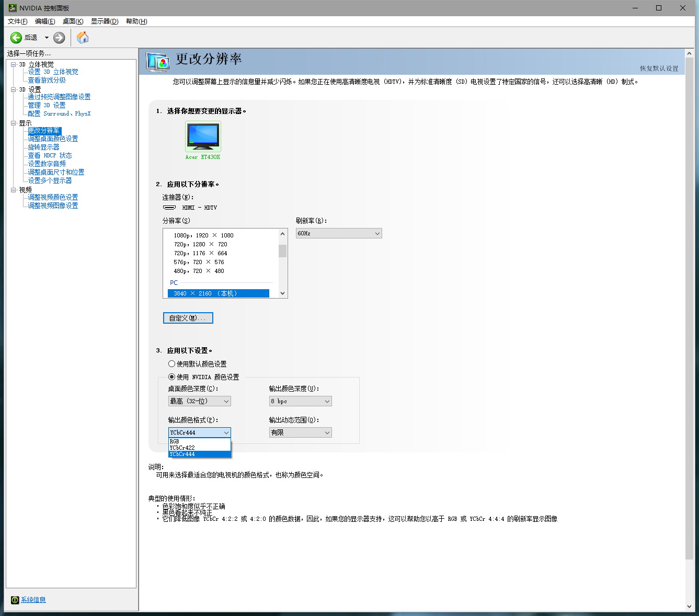The image size is (699, 616).
Task: Choose YCbCr444 in opened format list
Action: [x=199, y=454]
